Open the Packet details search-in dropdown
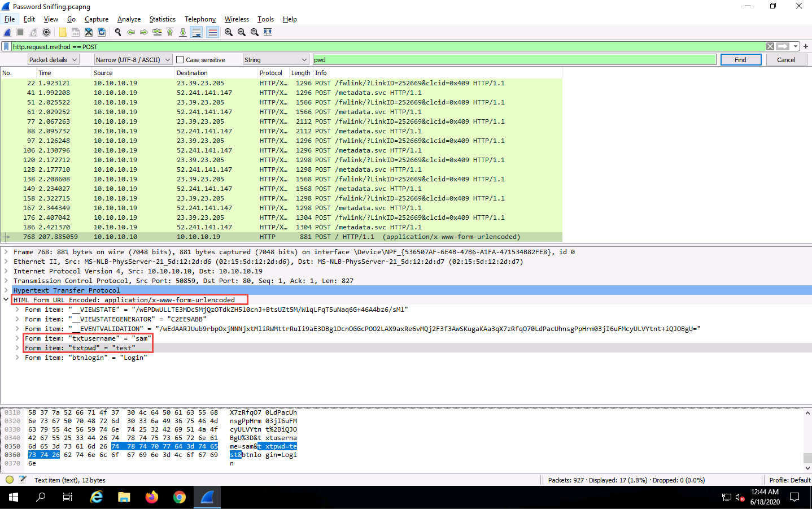Screen dimensions: 812x509 53,60
